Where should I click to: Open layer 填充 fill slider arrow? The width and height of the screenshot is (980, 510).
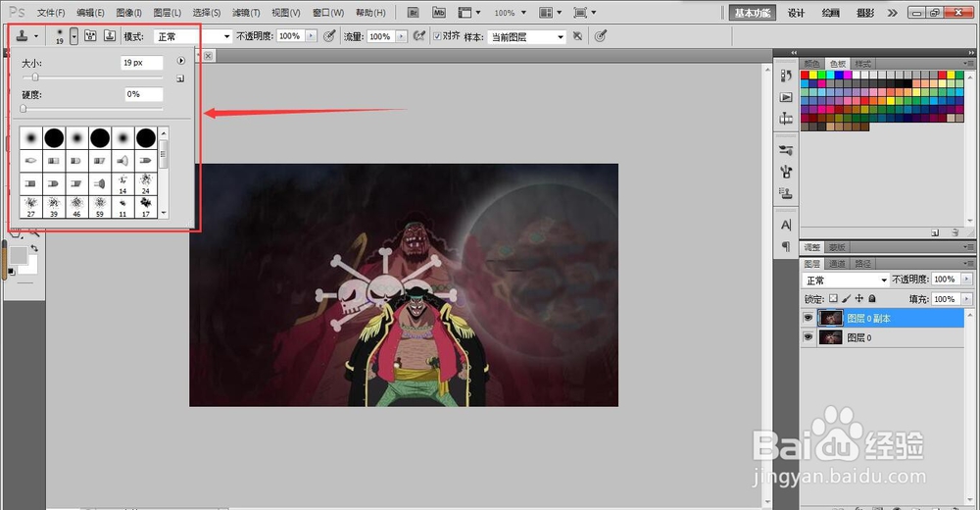(967, 299)
